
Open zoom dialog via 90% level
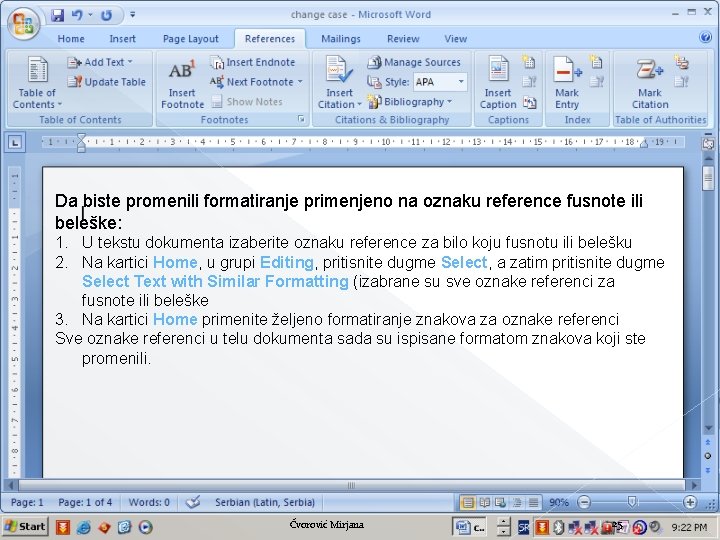[559, 502]
